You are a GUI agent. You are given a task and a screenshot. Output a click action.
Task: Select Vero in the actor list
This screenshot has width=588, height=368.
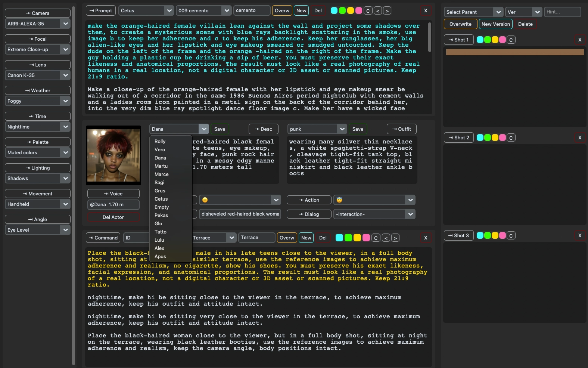[x=160, y=150]
